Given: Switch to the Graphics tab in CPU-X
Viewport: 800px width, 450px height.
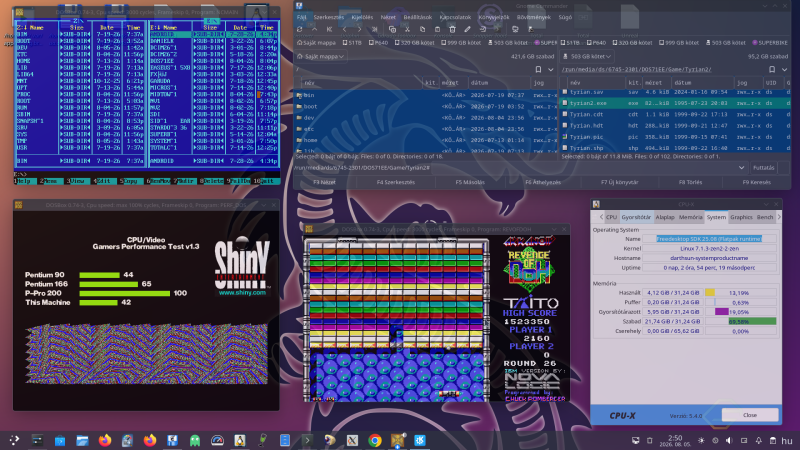Looking at the screenshot, I should coord(741,217).
